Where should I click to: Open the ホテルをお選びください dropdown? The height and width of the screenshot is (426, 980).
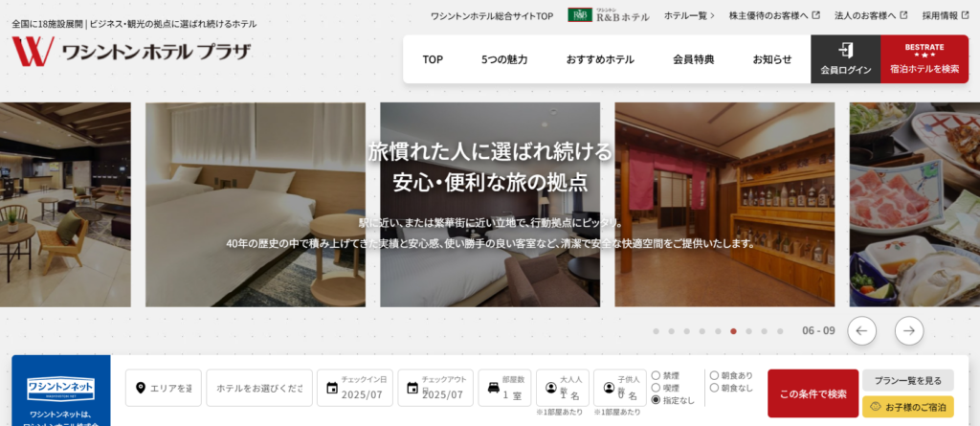click(258, 388)
